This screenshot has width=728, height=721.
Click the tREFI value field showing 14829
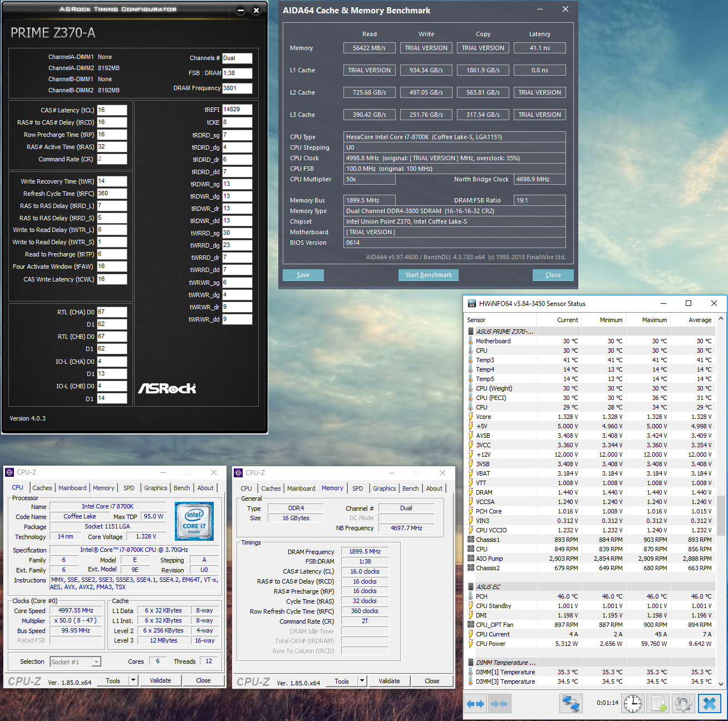point(237,110)
